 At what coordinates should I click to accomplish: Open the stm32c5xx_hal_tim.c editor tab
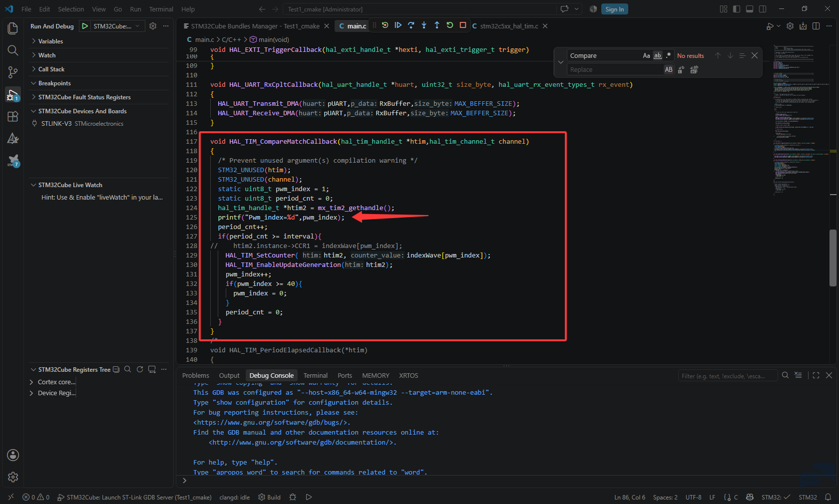point(509,26)
